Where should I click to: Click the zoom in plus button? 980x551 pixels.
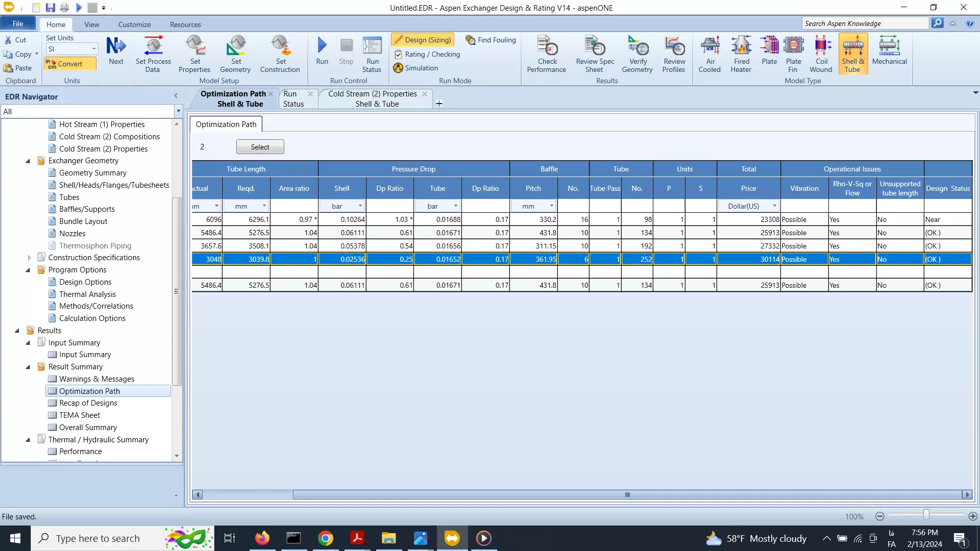click(973, 516)
